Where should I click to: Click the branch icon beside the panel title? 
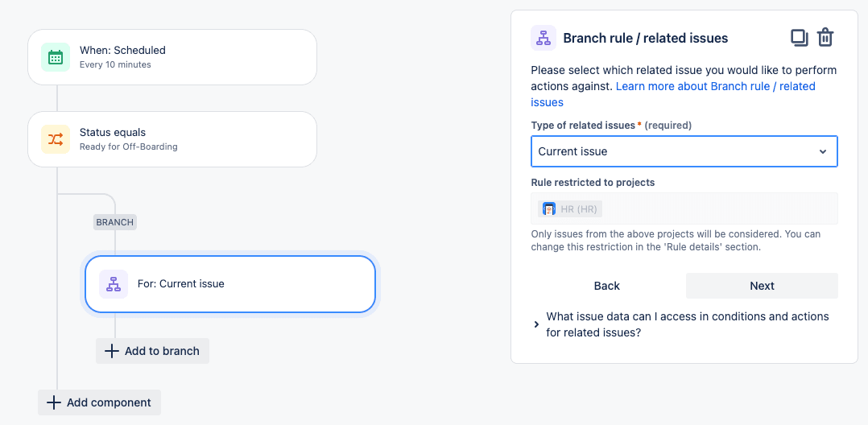point(544,38)
